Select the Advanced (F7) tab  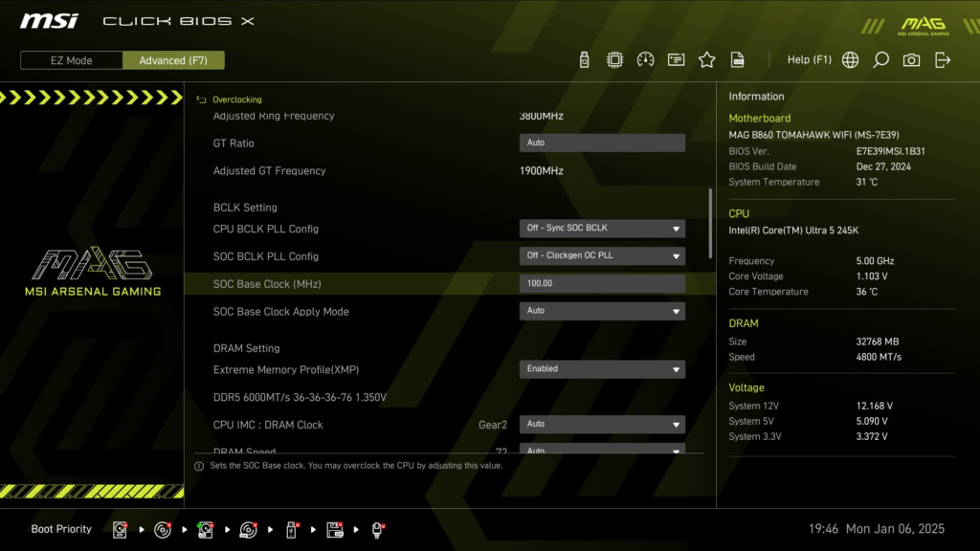(x=173, y=59)
